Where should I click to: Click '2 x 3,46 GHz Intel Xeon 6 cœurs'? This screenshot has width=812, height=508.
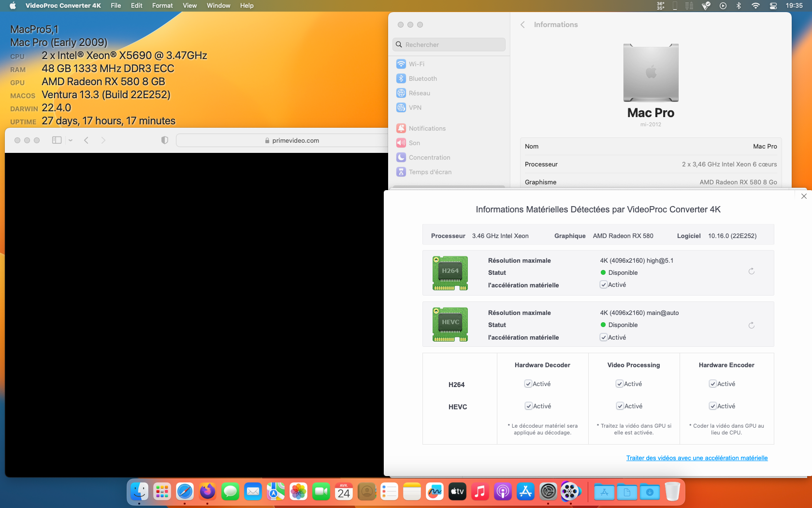(x=729, y=164)
